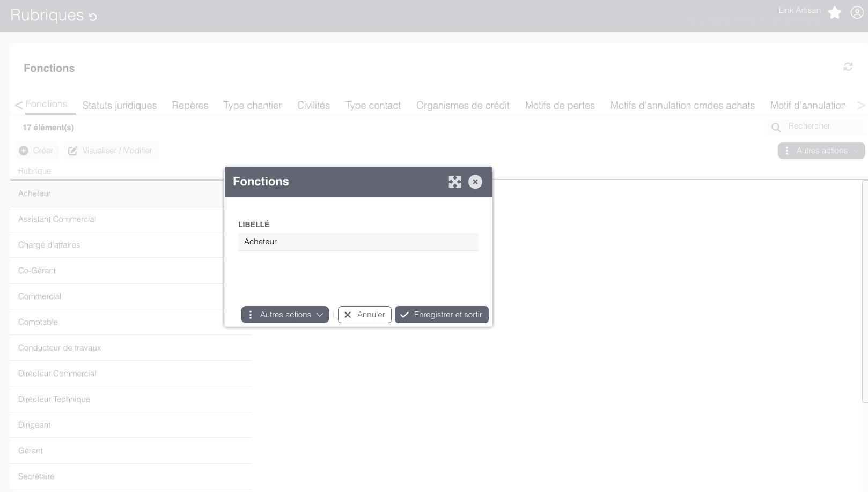Click the search magnifier icon
The width and height of the screenshot is (868, 492).
coord(776,128)
